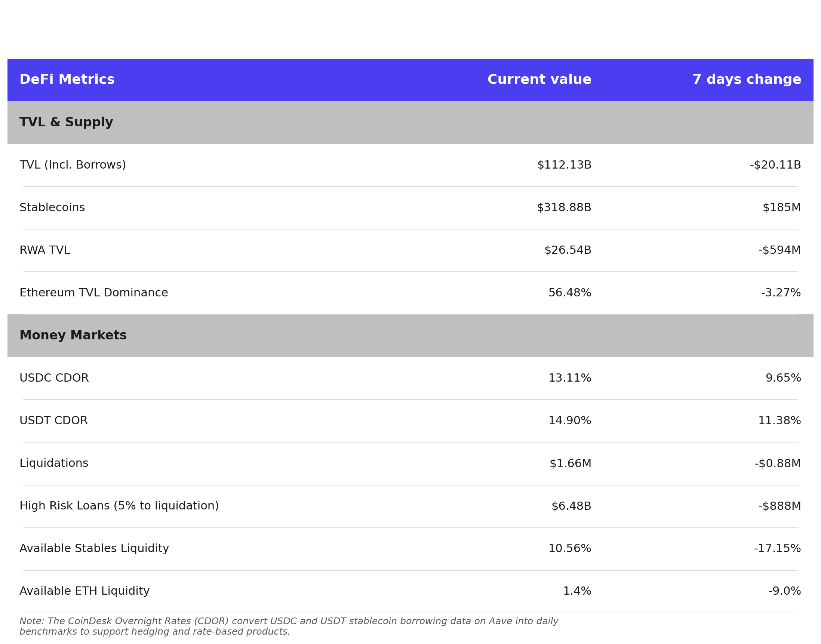The width and height of the screenshot is (821, 644).
Task: Click the Stablecoins row label
Action: tap(52, 207)
